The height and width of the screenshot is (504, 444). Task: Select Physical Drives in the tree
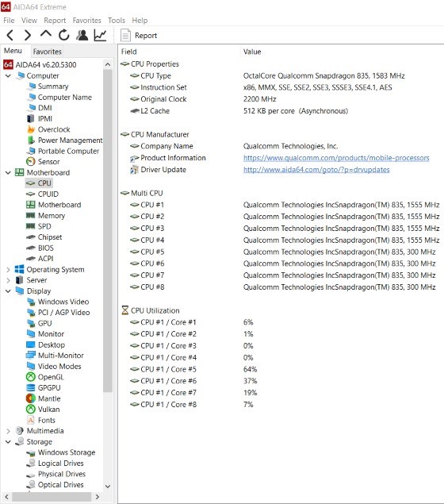point(62,474)
